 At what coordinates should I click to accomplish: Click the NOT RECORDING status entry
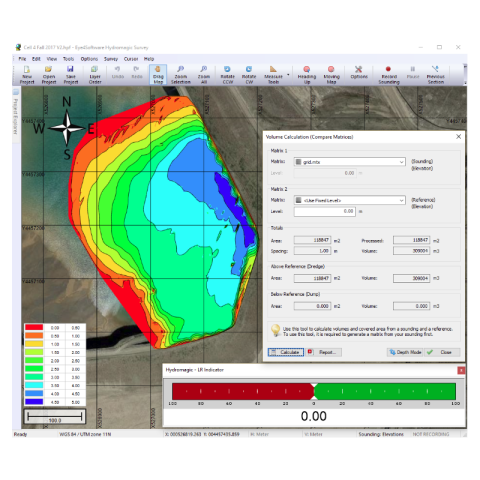431,434
